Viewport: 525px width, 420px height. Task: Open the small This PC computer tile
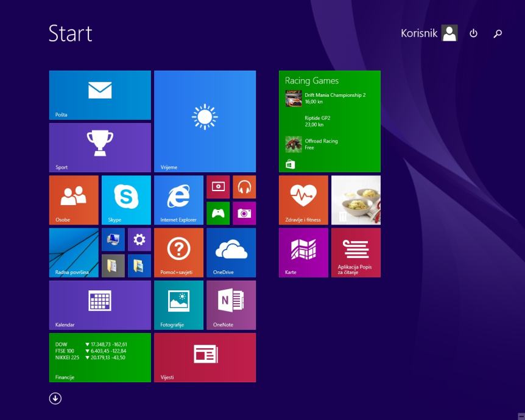pyautogui.click(x=113, y=240)
